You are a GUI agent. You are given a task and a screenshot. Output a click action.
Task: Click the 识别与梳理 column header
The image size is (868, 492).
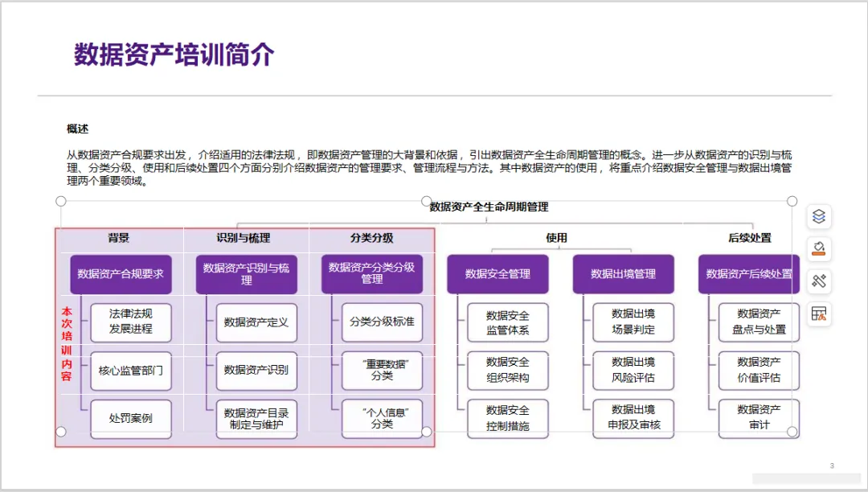(x=244, y=238)
